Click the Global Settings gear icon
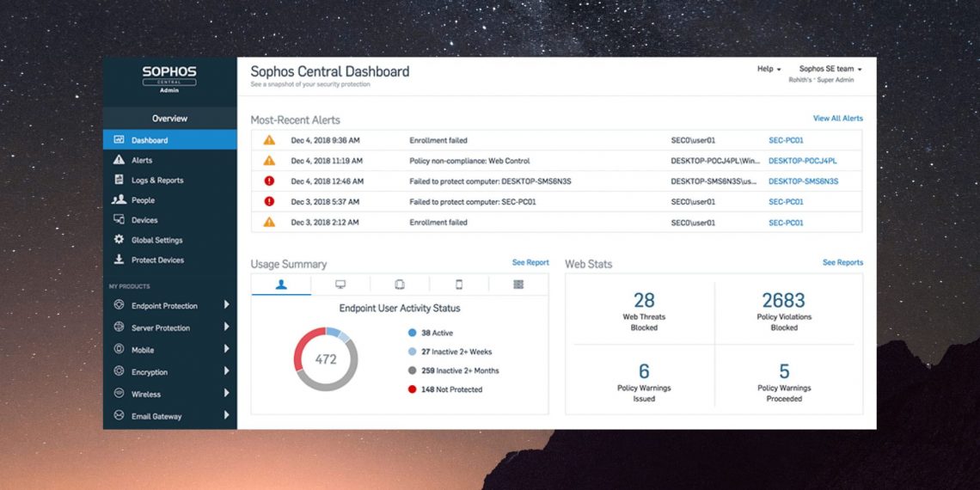 (119, 239)
